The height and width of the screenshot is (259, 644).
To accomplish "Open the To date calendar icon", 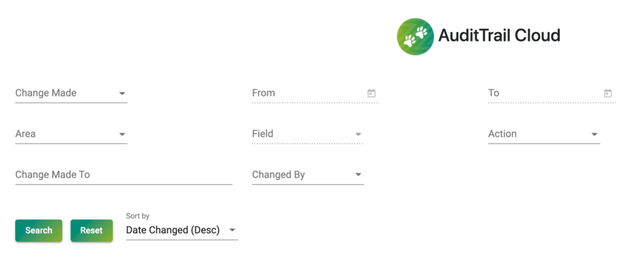I will tap(608, 93).
